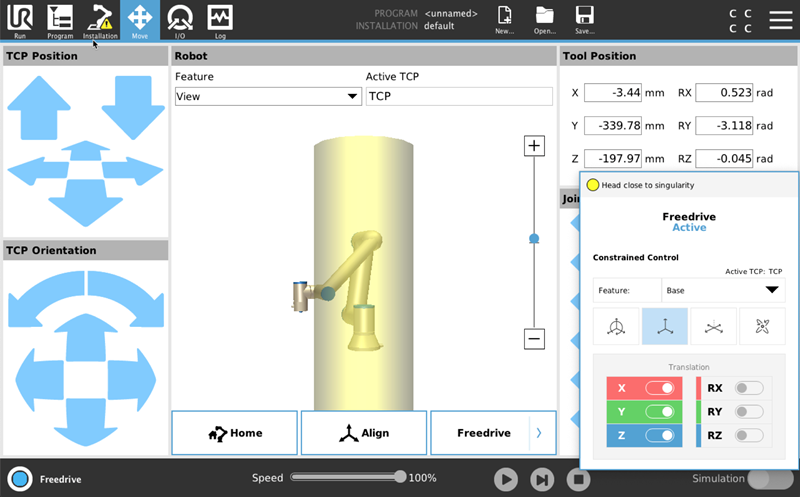800x497 pixels.
Task: Click the Save icon in header
Action: (x=585, y=19)
